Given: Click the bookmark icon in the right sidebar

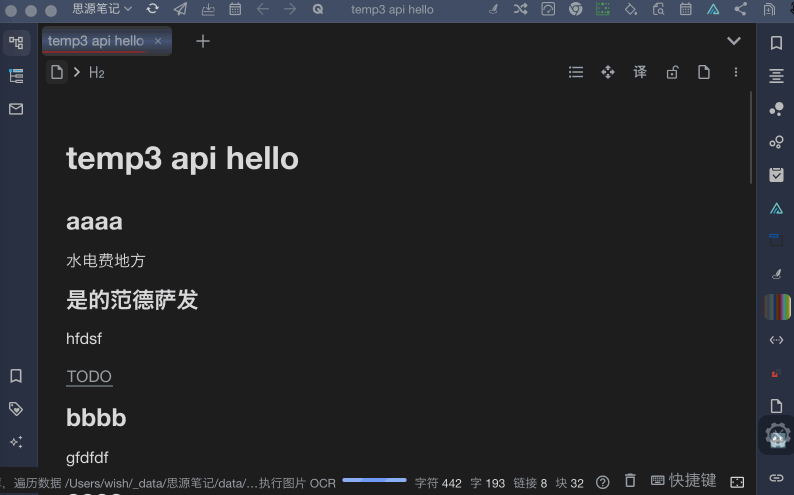Looking at the screenshot, I should tap(776, 43).
